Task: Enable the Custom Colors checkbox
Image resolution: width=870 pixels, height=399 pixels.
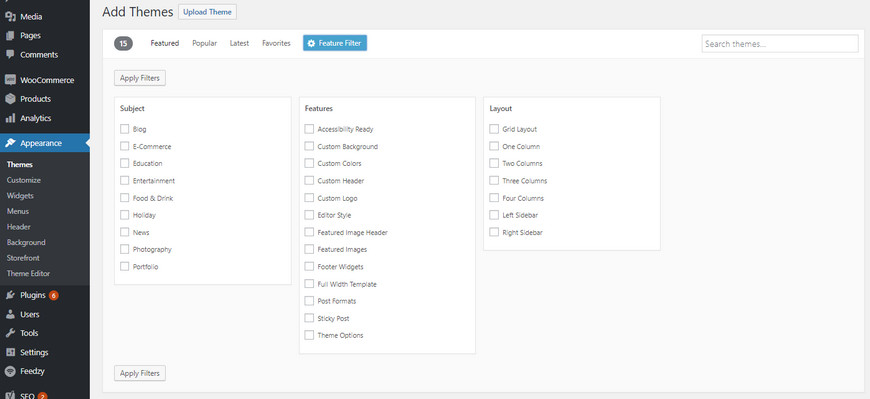Action: point(309,163)
